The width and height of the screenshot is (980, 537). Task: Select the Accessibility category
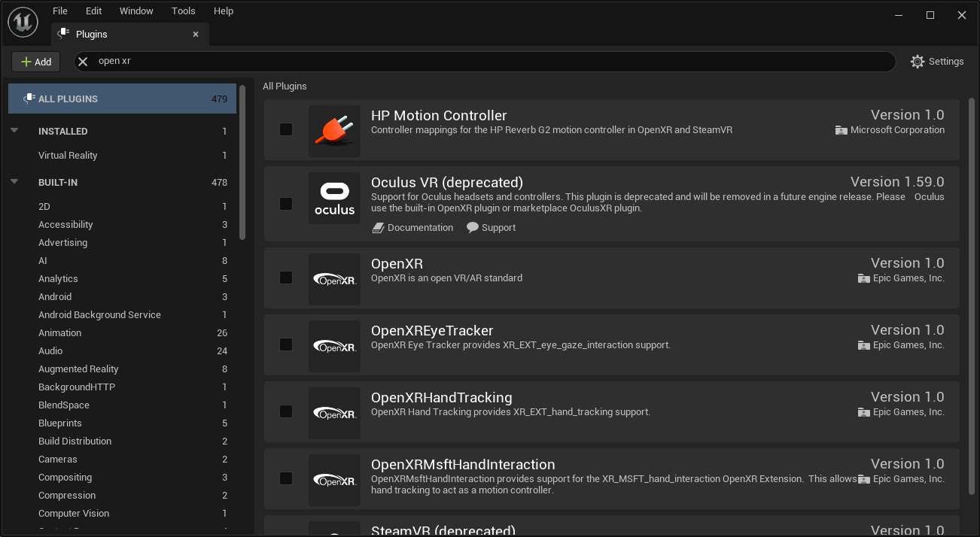click(x=122, y=225)
